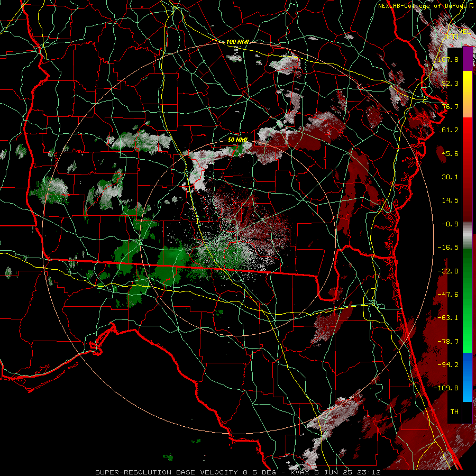The height and width of the screenshot is (476, 476).
Task: Select the -94.2 legend value
Action: (x=448, y=364)
